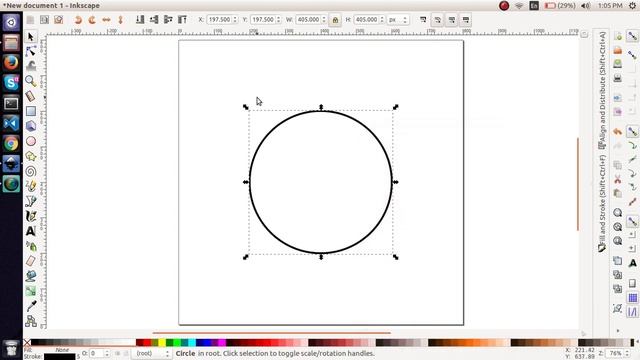Select the Rectangle tool

point(31,111)
